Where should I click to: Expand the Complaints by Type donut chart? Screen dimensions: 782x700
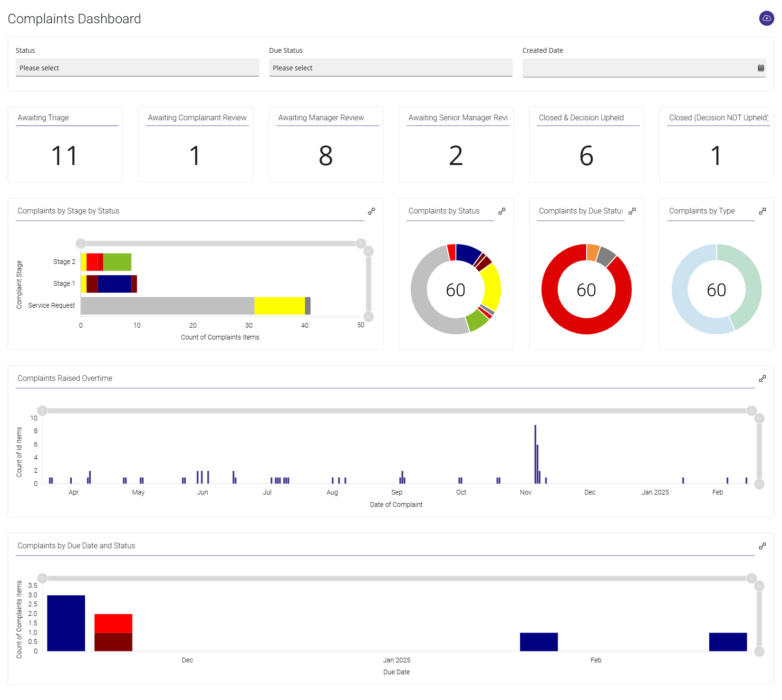(763, 211)
